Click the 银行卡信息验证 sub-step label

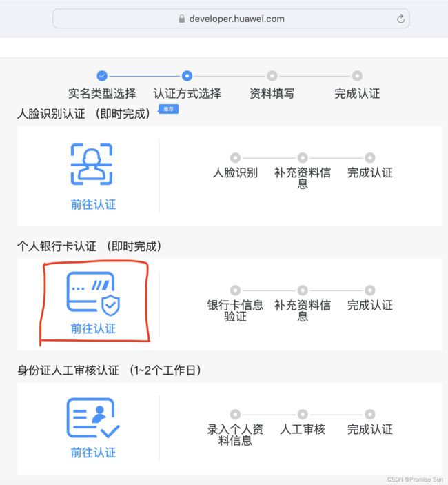click(x=235, y=311)
